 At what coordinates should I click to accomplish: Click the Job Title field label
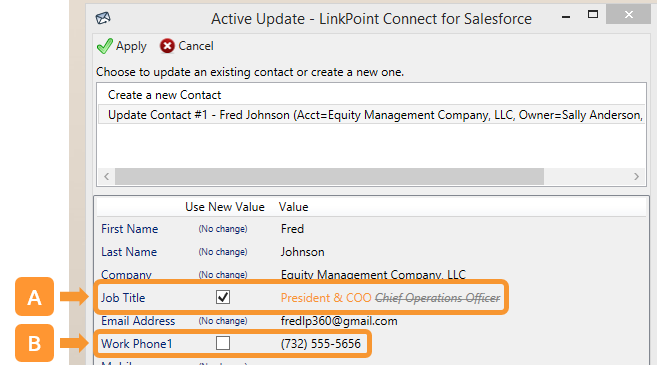(x=123, y=298)
